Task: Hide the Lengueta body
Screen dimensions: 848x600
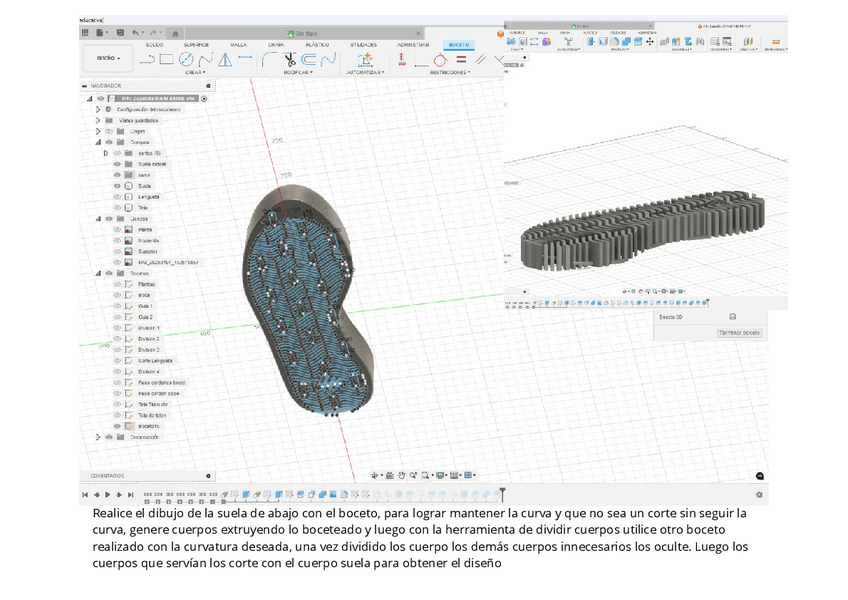Action: point(117,197)
